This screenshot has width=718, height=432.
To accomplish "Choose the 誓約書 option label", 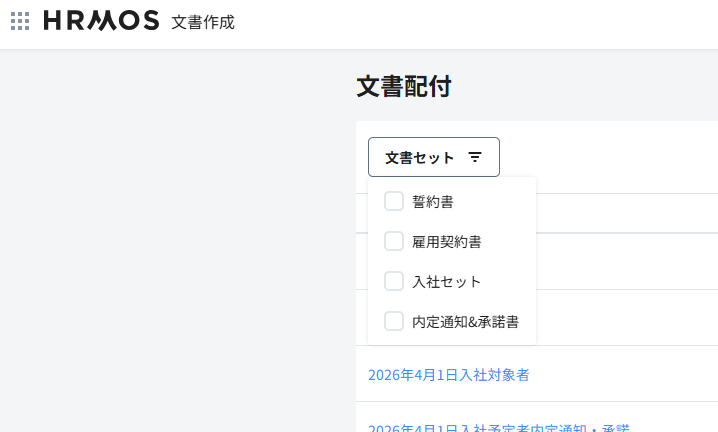I will (x=433, y=202).
